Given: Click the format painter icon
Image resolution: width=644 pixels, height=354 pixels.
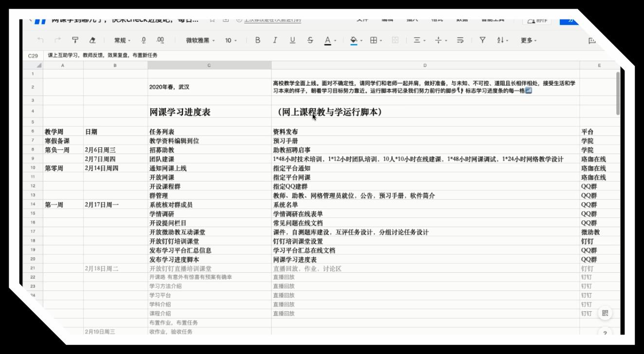Looking at the screenshot, I should tap(75, 40).
